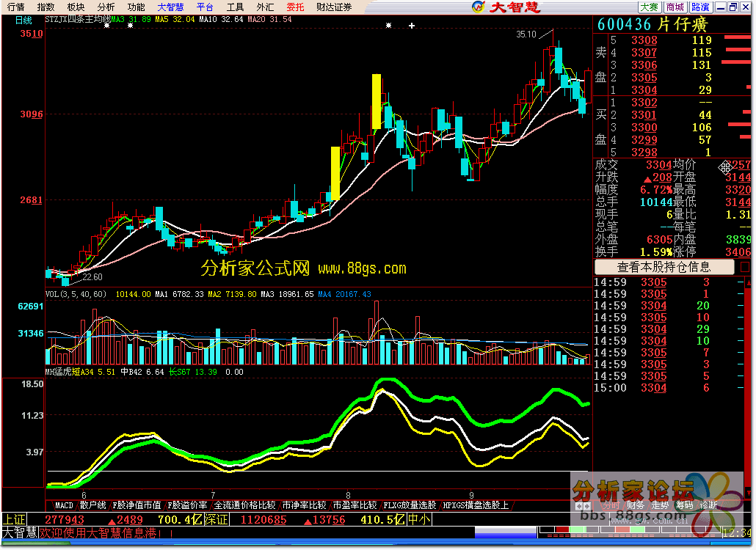Click the 大智慧 label in bottom info bar
Viewport: 756px width, 550px height.
click(x=20, y=532)
